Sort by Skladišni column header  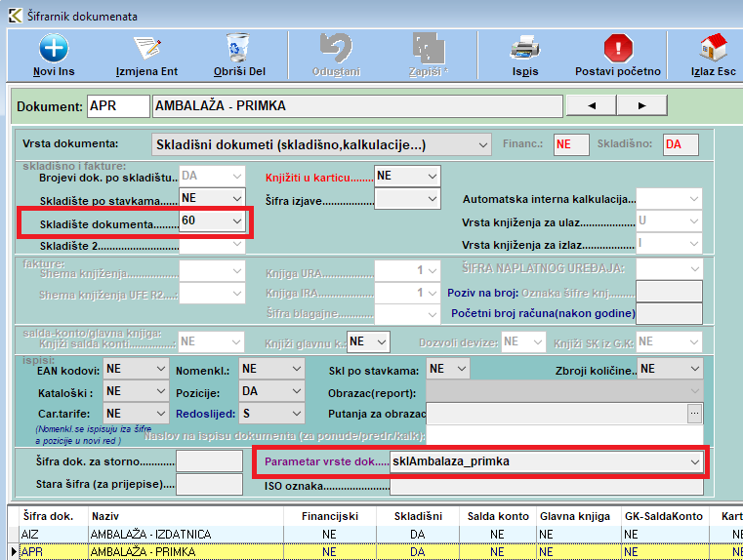click(418, 516)
